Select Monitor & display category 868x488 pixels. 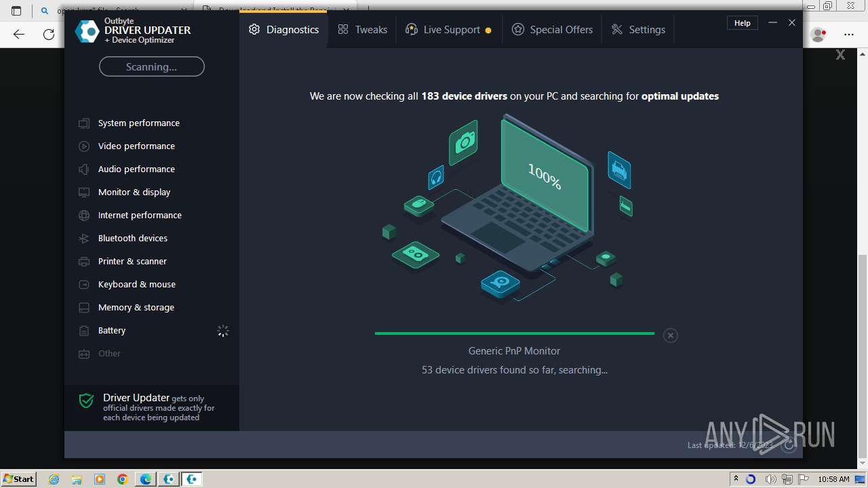(x=134, y=192)
